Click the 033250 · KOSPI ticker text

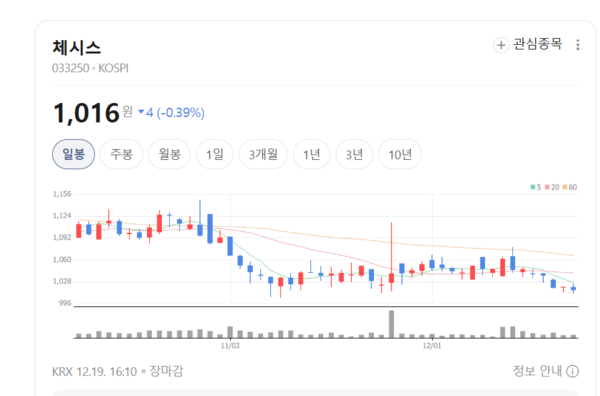pos(90,68)
